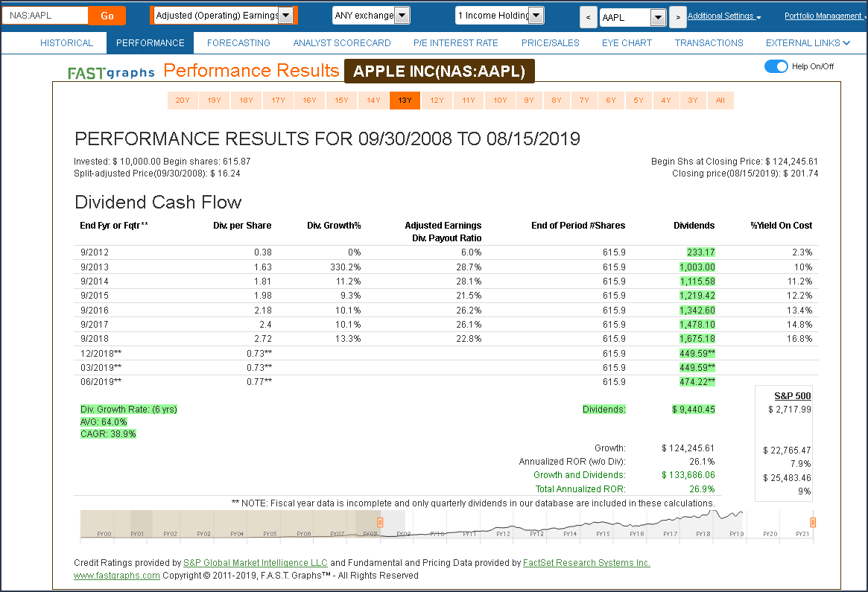
Task: Select the 4Y time period
Action: click(x=666, y=100)
